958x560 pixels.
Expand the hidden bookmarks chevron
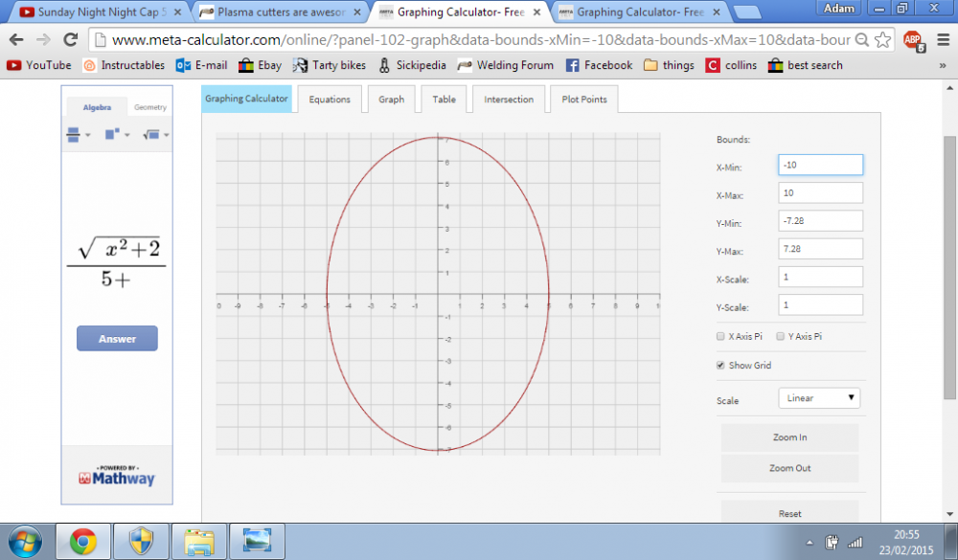click(942, 65)
